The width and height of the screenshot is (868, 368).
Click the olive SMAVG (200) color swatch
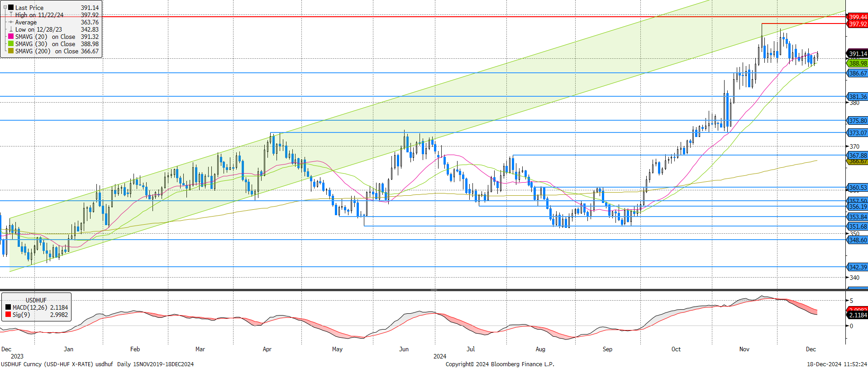click(11, 51)
